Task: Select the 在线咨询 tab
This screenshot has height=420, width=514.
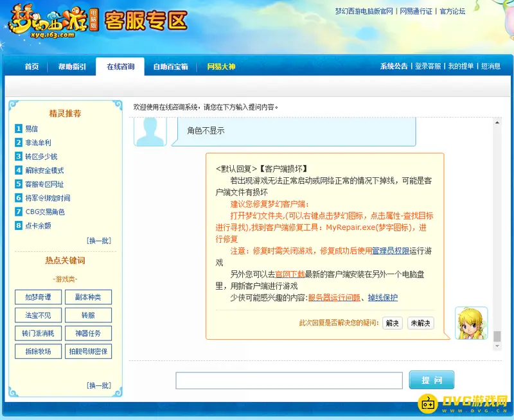Action: 120,67
